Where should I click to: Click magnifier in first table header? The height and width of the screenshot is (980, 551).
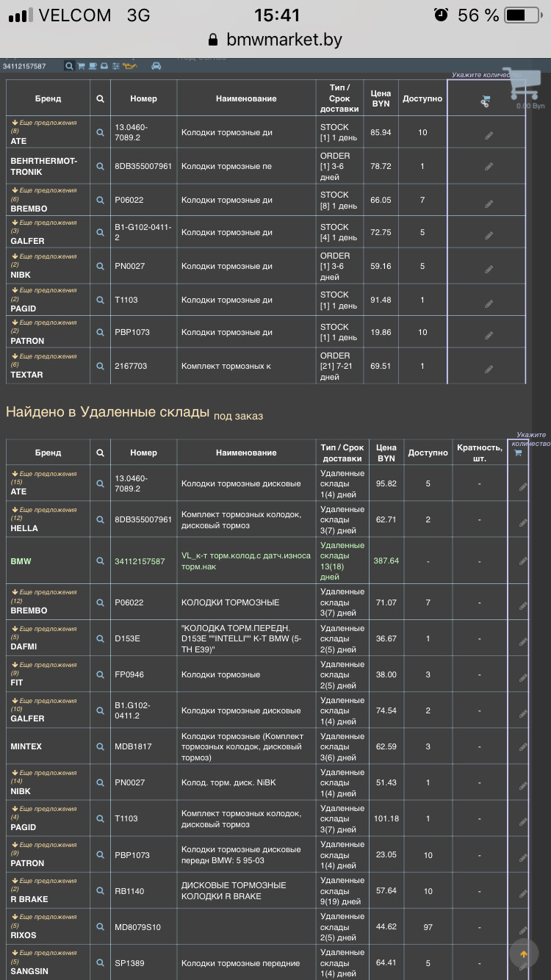click(x=101, y=98)
